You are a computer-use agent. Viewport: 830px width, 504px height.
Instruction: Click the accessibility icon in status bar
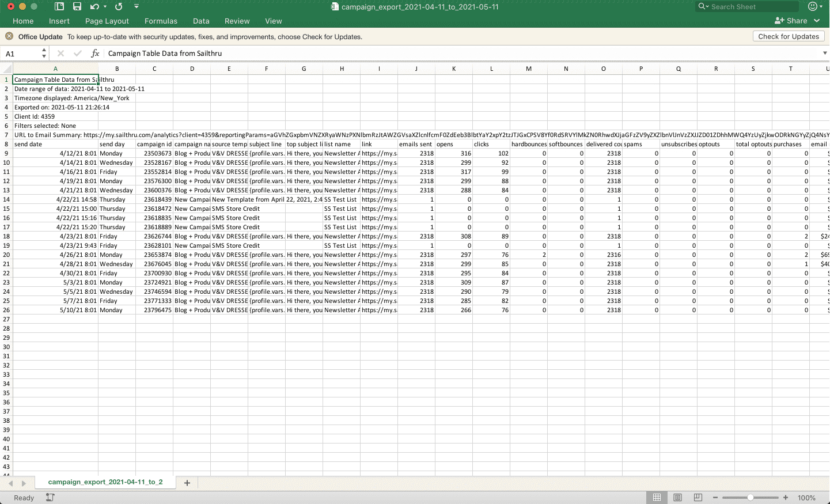pos(50,498)
